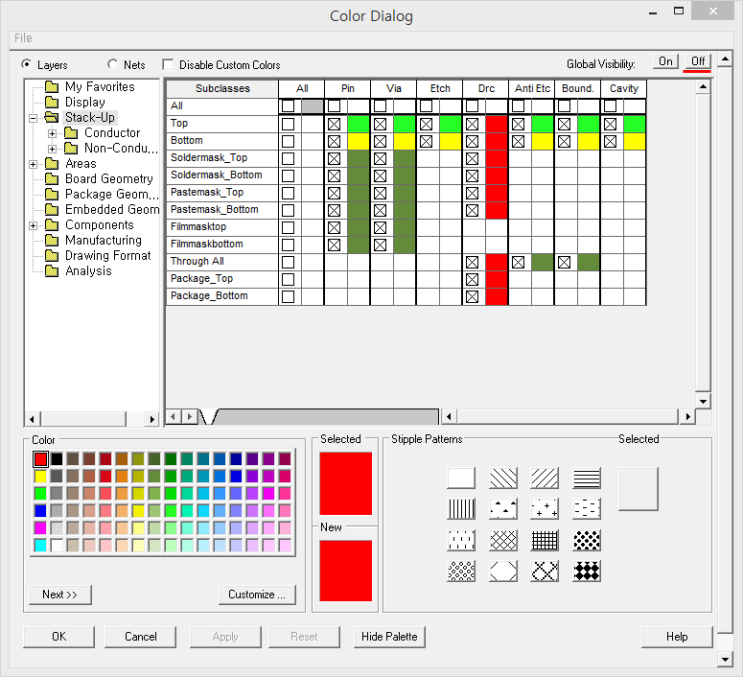Select the large diamond checker stipple pattern
The image size is (743, 677).
(x=587, y=571)
